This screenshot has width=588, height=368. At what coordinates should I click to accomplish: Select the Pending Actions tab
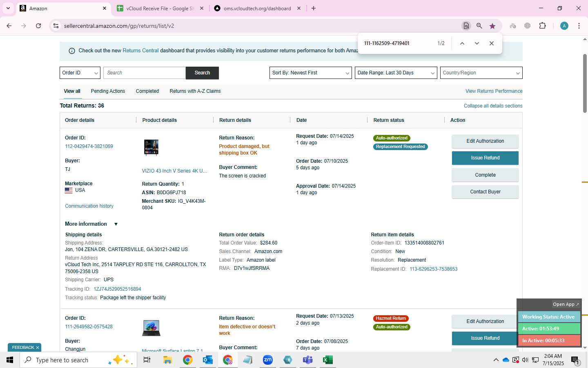pyautogui.click(x=108, y=91)
